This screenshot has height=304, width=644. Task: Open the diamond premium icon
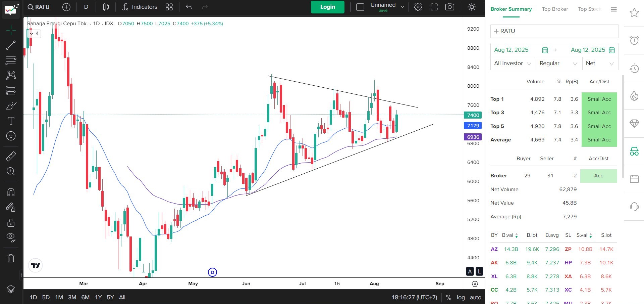coord(634,123)
